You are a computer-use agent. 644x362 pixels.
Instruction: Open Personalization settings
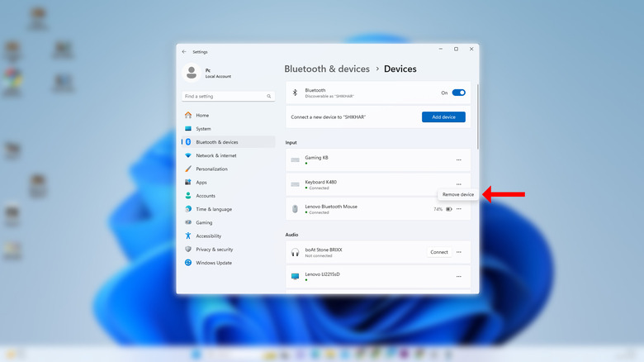(x=229, y=169)
